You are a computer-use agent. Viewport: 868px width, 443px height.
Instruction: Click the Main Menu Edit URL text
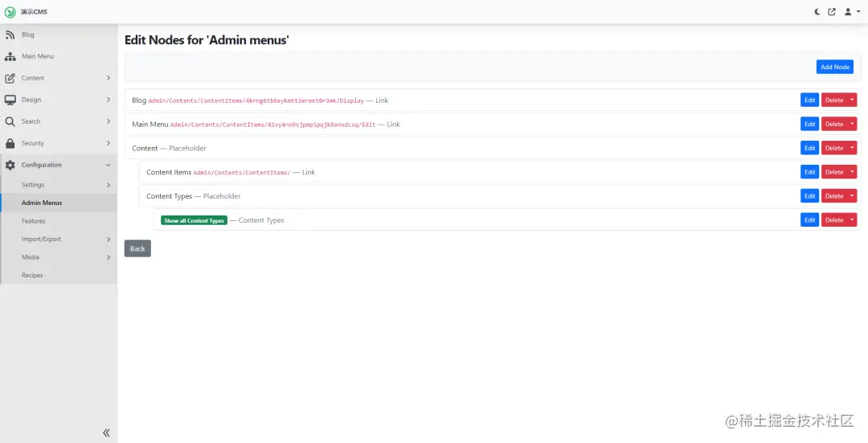(273, 125)
